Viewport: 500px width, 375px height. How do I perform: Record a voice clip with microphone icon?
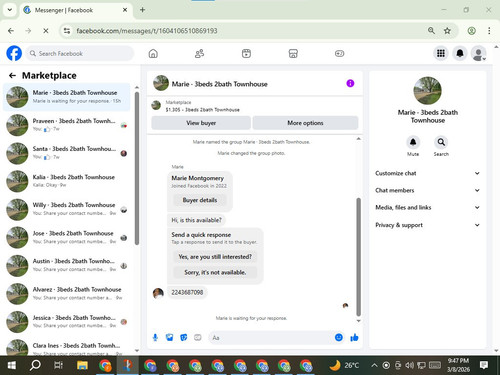pos(155,338)
